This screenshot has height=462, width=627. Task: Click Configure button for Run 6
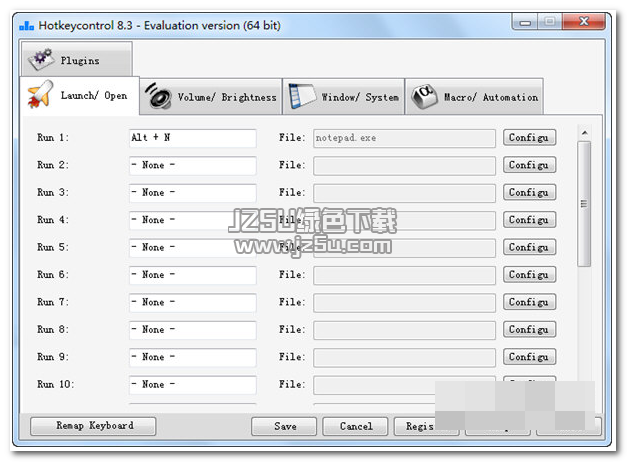coord(529,274)
